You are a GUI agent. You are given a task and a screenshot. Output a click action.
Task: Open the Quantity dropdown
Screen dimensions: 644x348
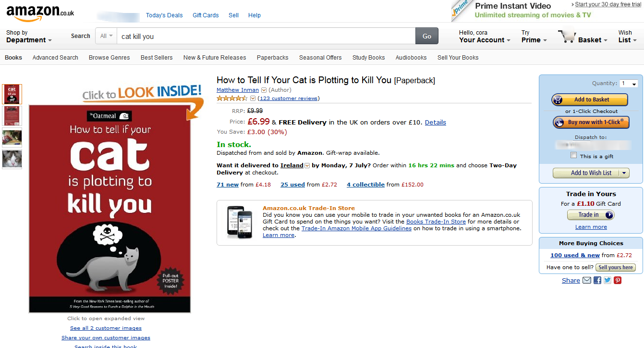tap(629, 84)
